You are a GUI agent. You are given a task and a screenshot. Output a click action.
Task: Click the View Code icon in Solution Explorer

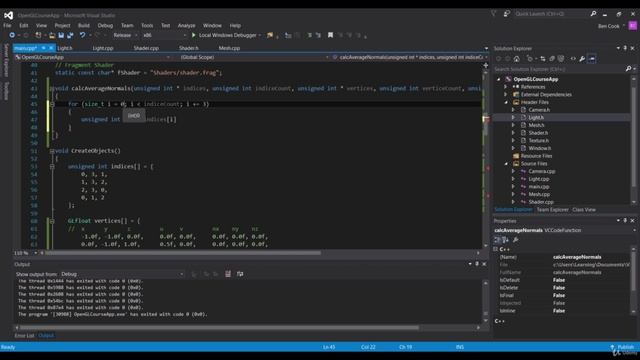point(573,59)
